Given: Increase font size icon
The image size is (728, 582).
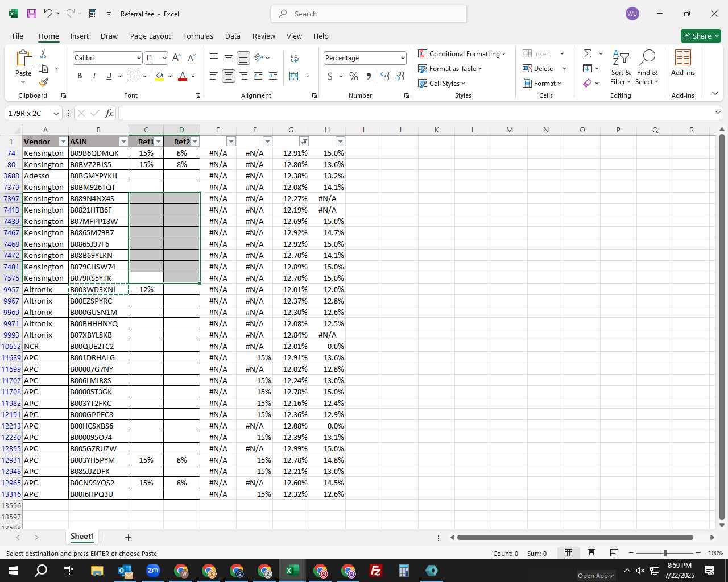Looking at the screenshot, I should point(176,58).
